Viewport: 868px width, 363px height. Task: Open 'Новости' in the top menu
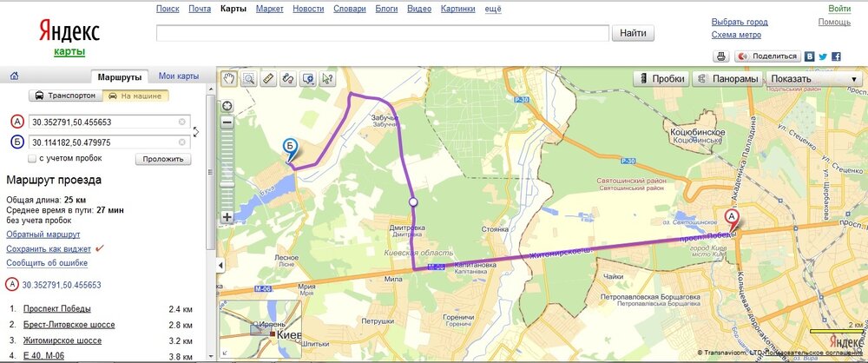tap(308, 9)
